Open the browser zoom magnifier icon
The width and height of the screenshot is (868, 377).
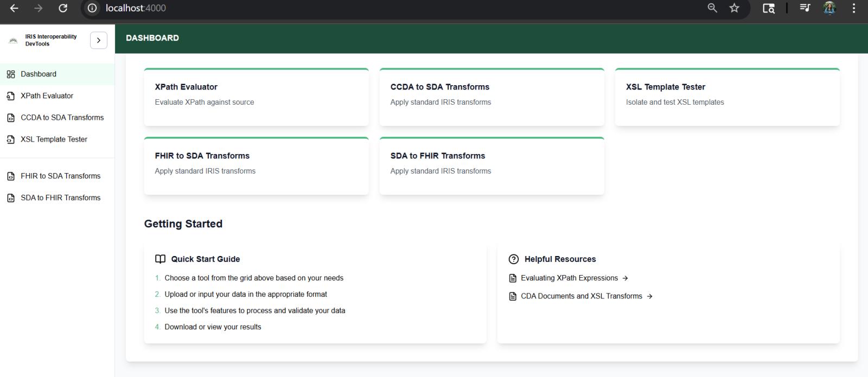pyautogui.click(x=712, y=8)
